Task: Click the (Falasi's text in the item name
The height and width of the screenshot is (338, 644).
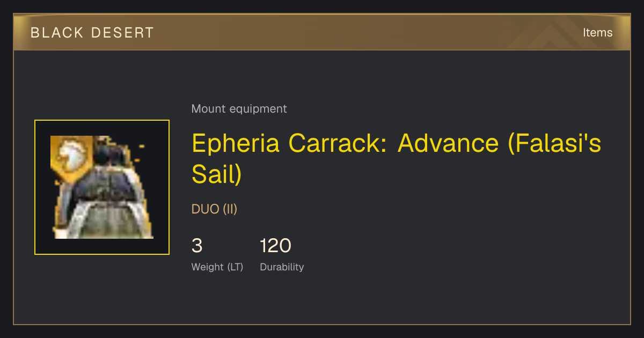Action: click(554, 144)
